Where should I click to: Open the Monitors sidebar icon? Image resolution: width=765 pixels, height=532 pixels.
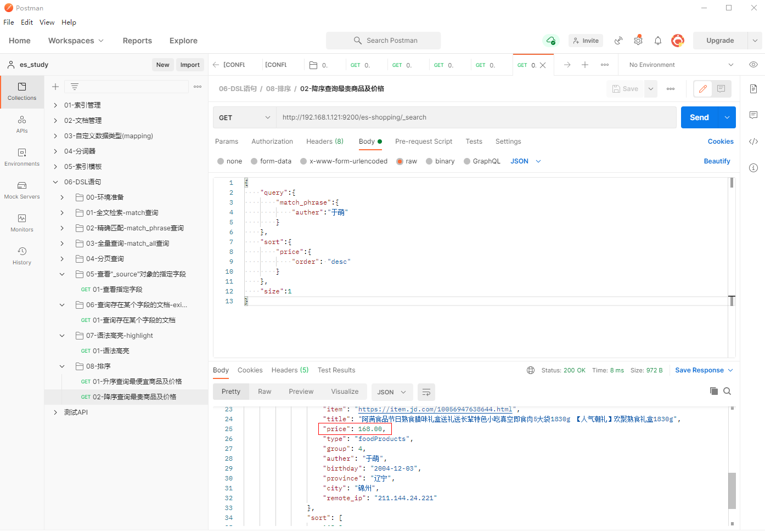coord(22,223)
